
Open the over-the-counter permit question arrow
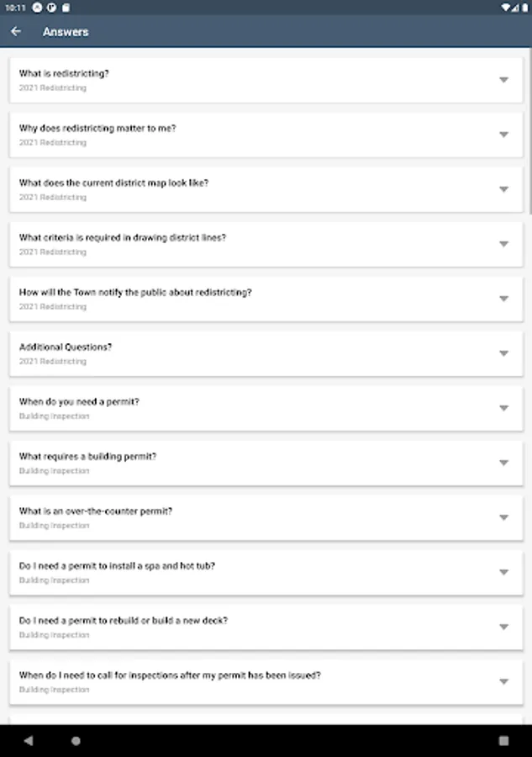point(503,517)
